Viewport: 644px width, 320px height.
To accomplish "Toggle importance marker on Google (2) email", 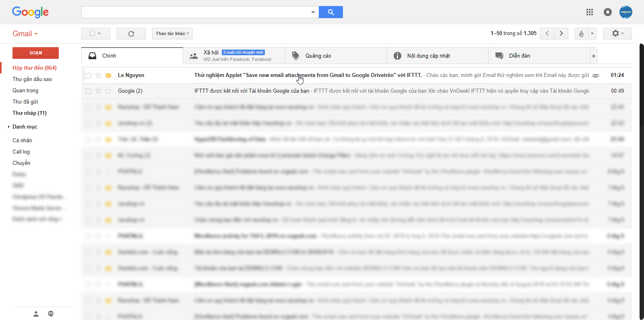I will tap(108, 91).
